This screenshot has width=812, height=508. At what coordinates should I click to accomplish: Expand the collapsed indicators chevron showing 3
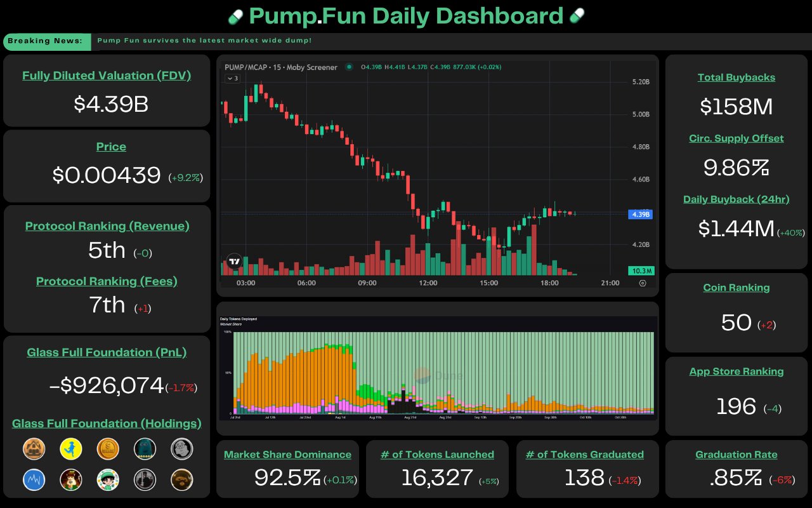point(232,78)
